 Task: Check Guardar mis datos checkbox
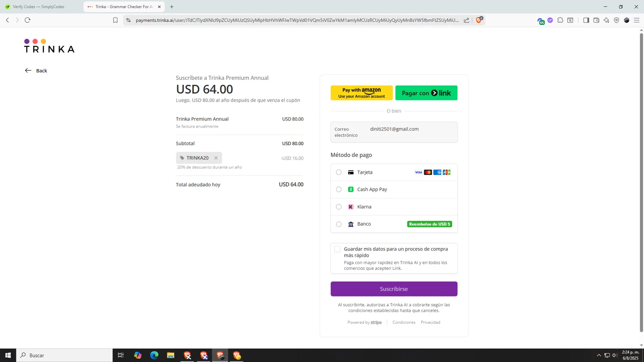(337, 249)
